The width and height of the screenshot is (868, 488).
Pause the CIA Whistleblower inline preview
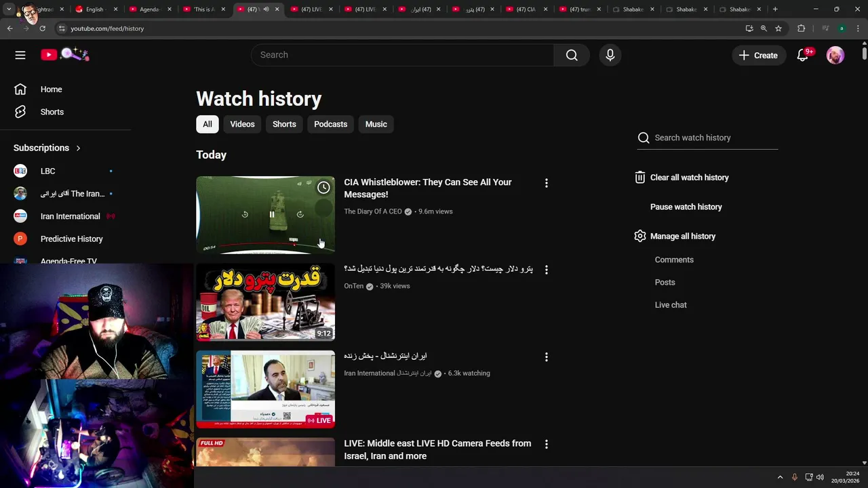272,215
